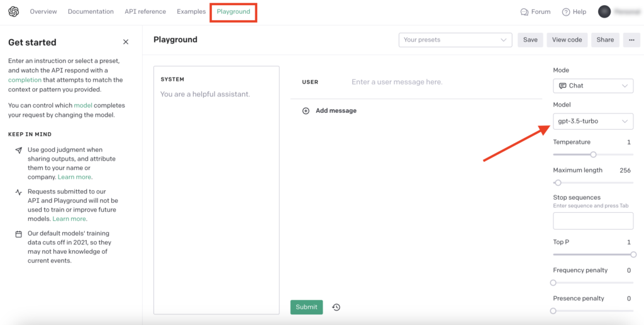The height and width of the screenshot is (325, 644).
Task: Open the model link in Get started
Action: (82, 105)
